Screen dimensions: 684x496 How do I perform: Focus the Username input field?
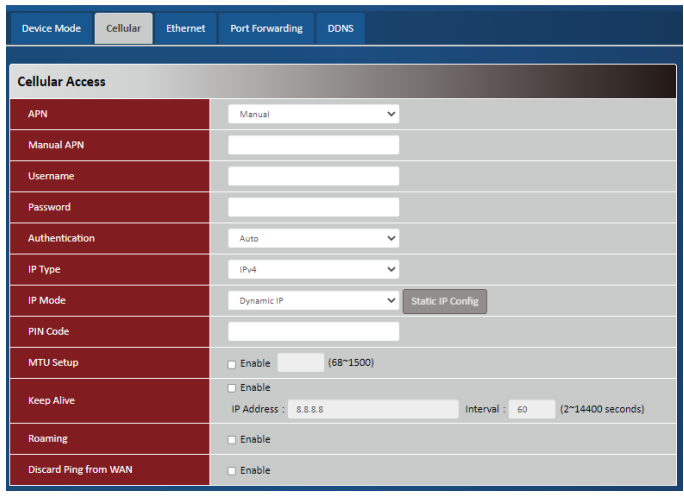[313, 176]
